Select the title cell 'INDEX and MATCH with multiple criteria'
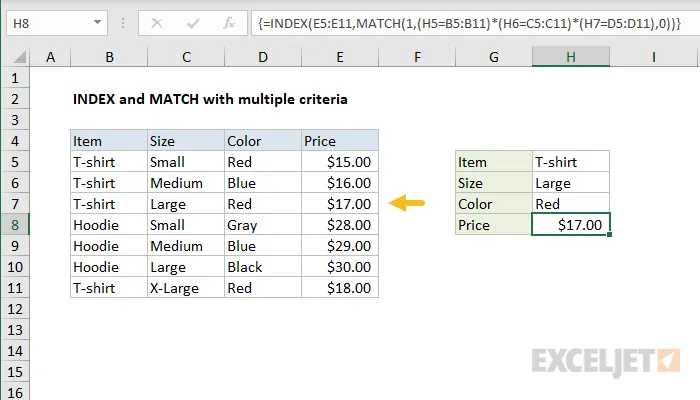 click(210, 99)
